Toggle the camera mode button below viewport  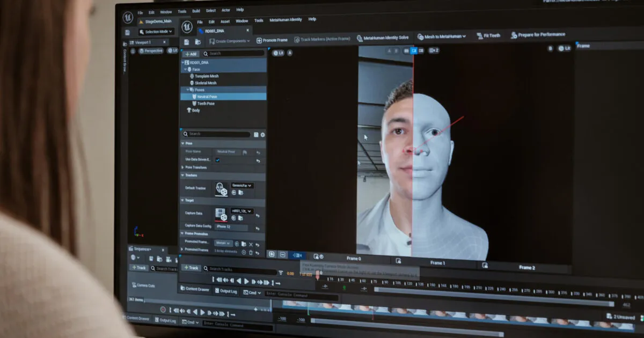pyautogui.click(x=317, y=256)
